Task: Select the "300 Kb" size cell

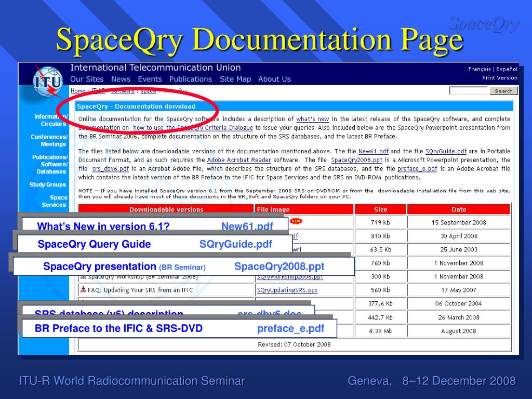Action: point(380,276)
